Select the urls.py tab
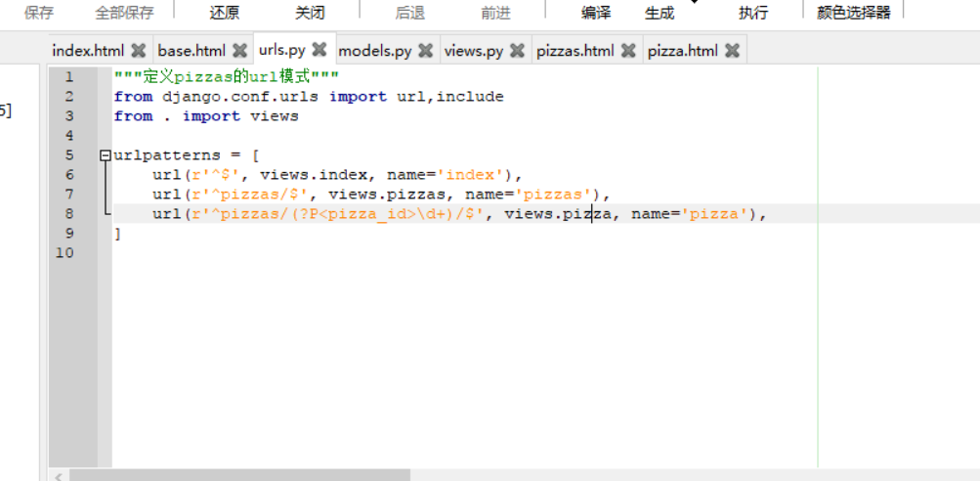 click(281, 50)
